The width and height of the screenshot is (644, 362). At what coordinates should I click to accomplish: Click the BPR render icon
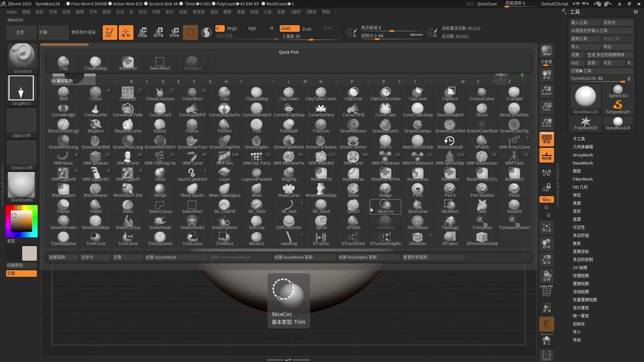(x=546, y=51)
